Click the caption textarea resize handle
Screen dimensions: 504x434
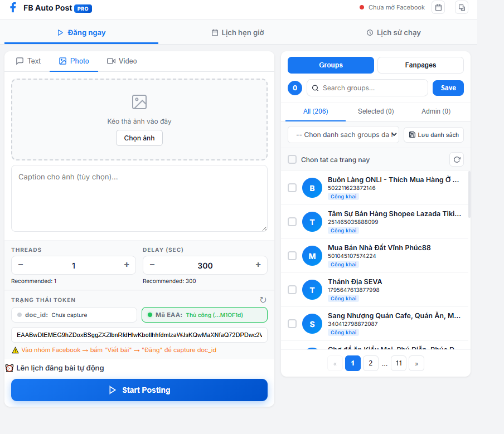pyautogui.click(x=264, y=228)
